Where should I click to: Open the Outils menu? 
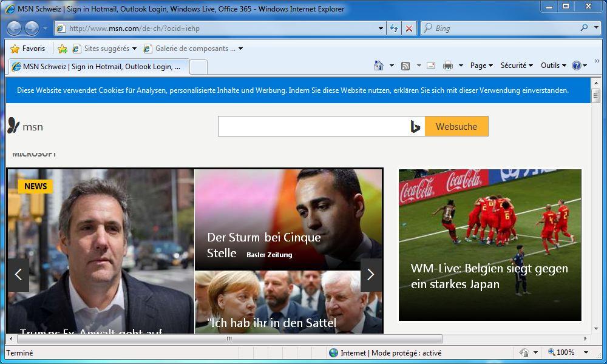click(x=553, y=66)
